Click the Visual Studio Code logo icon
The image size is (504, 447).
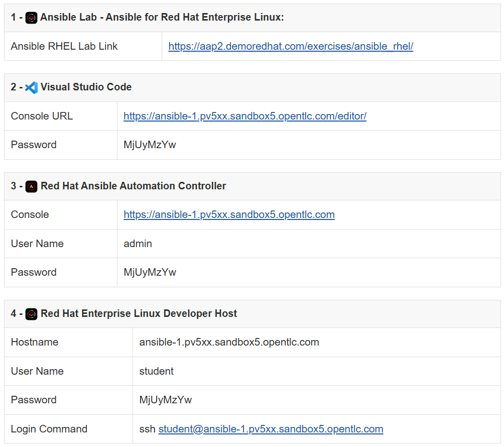point(32,87)
